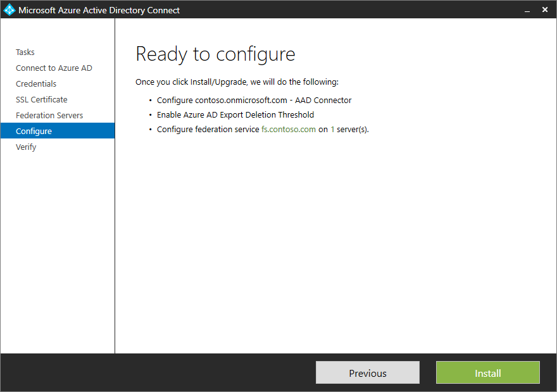Click the Ready to configure heading
This screenshot has height=392, width=557.
[215, 54]
